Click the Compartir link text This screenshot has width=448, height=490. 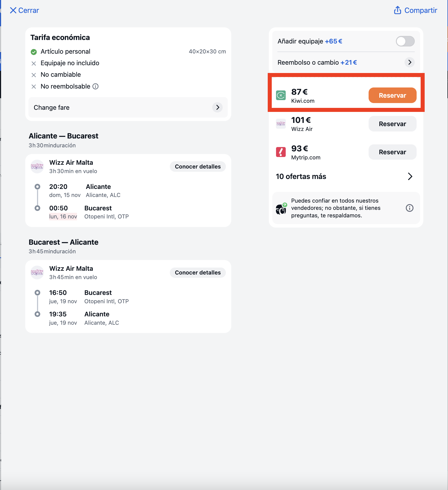pyautogui.click(x=421, y=10)
